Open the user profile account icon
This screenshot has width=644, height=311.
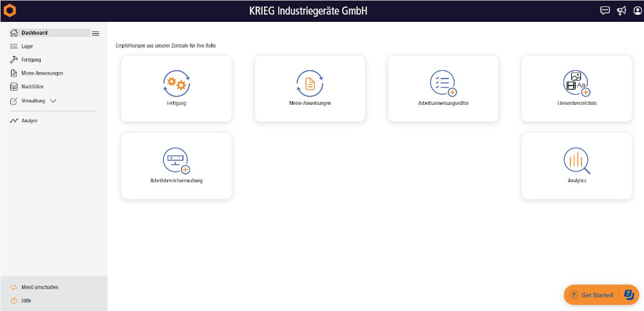coord(638,10)
